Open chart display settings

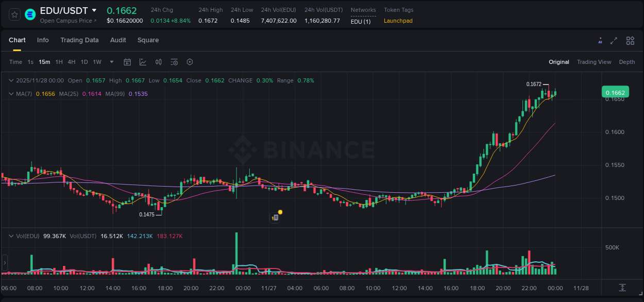click(x=190, y=61)
